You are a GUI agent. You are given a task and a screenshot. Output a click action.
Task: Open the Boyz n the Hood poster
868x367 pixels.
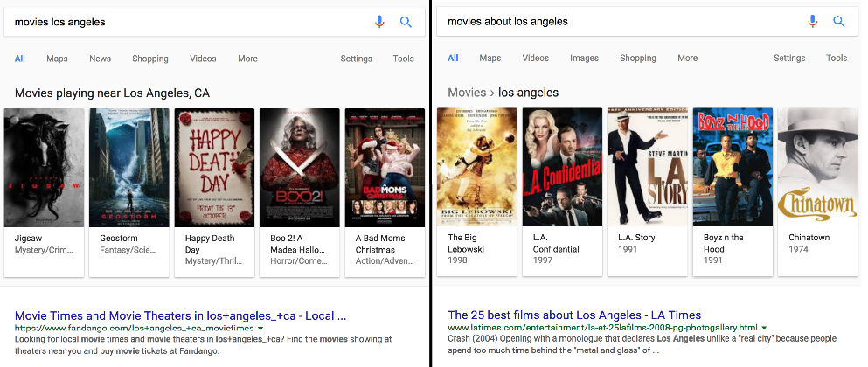(733, 167)
